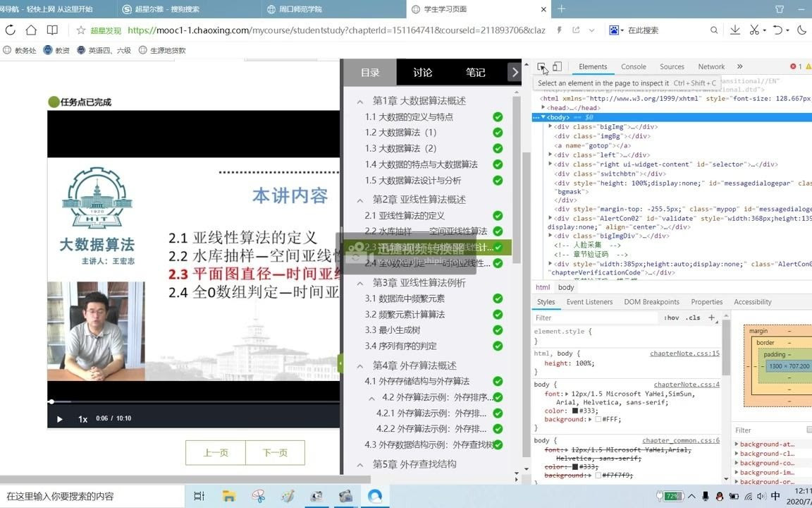Seek on the video progress bar
Screen dimensions: 812x508
195,401
